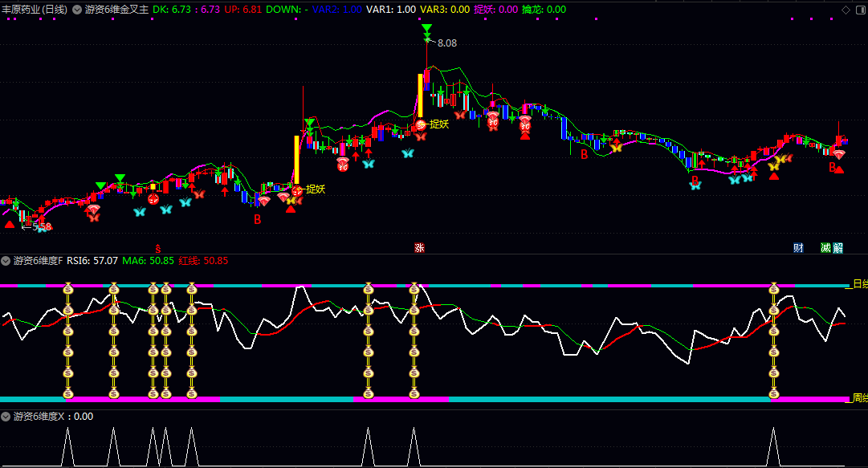Click the lower 捉妖 signal label

pos(315,189)
